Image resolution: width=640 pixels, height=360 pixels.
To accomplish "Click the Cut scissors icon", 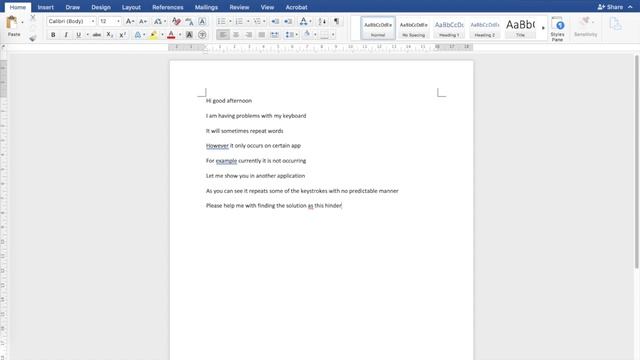I will tap(33, 18).
